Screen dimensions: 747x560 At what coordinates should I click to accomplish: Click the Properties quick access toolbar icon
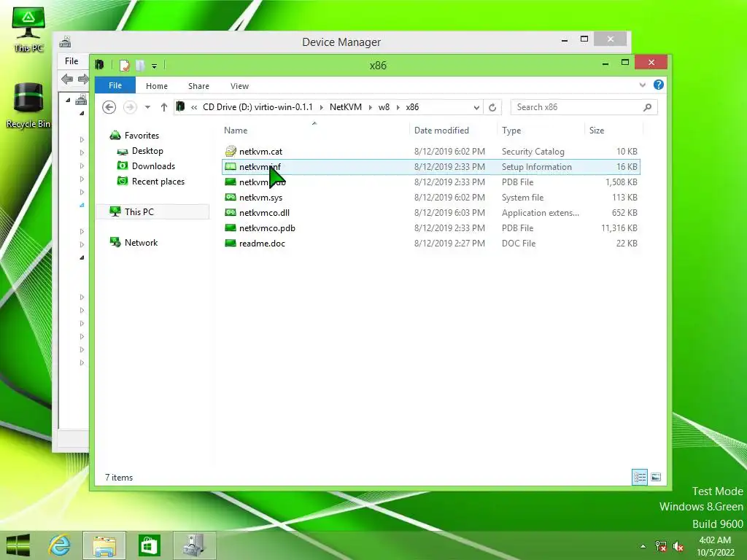point(124,65)
